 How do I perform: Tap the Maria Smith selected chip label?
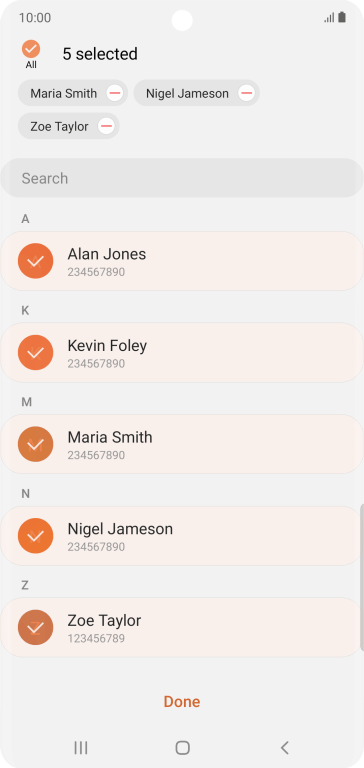(64, 93)
